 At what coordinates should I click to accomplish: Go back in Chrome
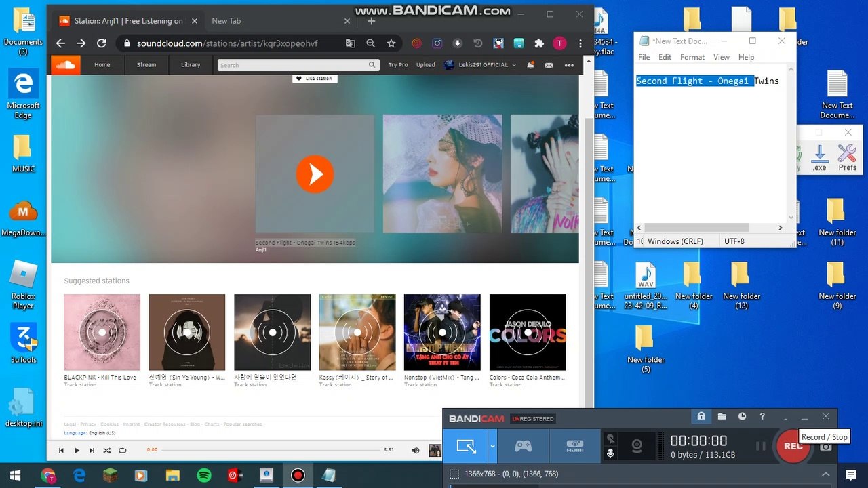(x=60, y=43)
